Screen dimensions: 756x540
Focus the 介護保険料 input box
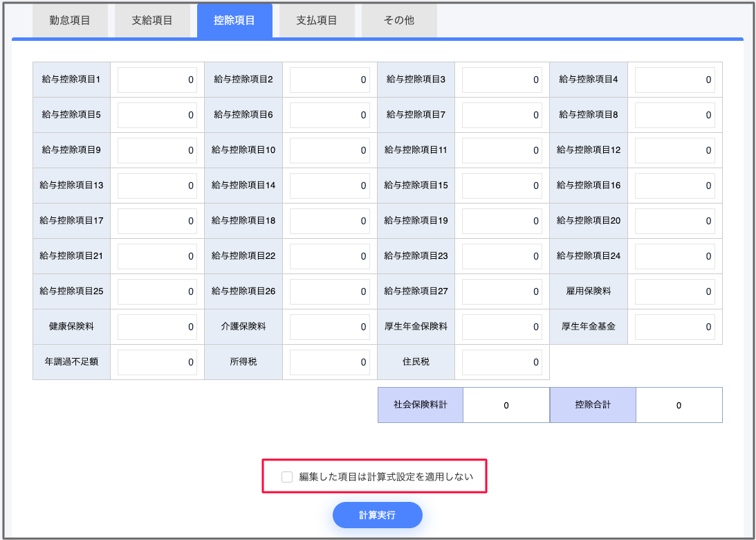tap(329, 327)
